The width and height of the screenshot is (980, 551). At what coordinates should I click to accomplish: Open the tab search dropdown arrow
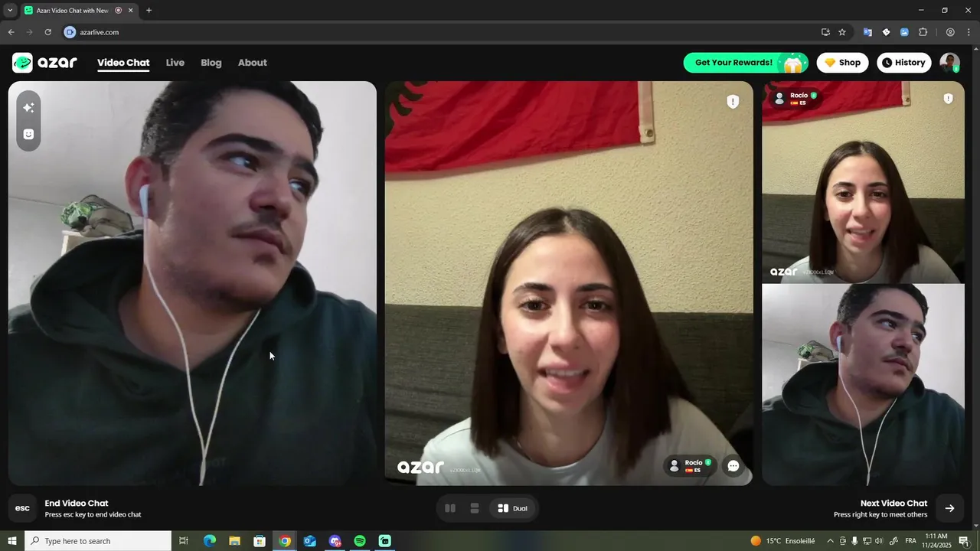(x=10, y=11)
